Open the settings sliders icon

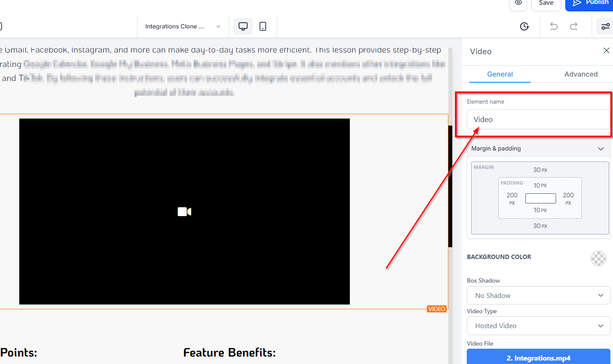[605, 26]
